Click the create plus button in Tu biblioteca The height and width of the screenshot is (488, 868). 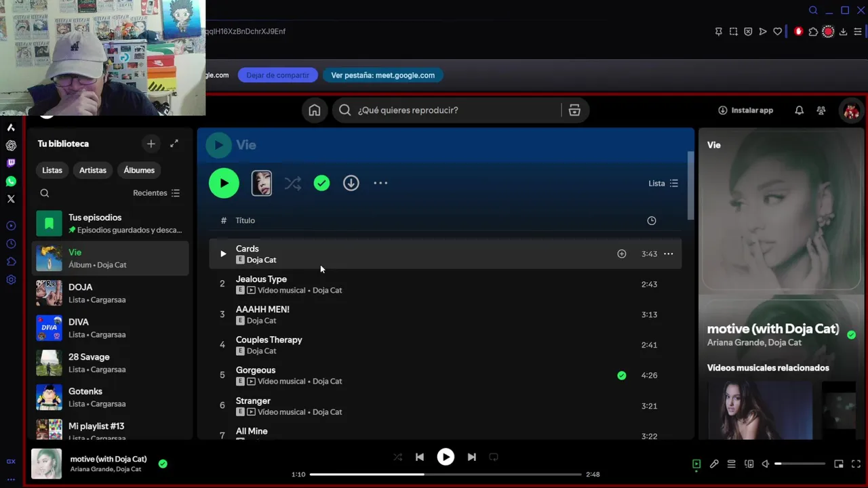(151, 144)
